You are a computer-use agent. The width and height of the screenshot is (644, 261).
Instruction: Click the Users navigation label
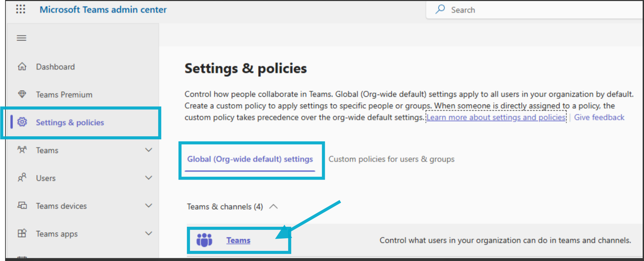coord(46,178)
